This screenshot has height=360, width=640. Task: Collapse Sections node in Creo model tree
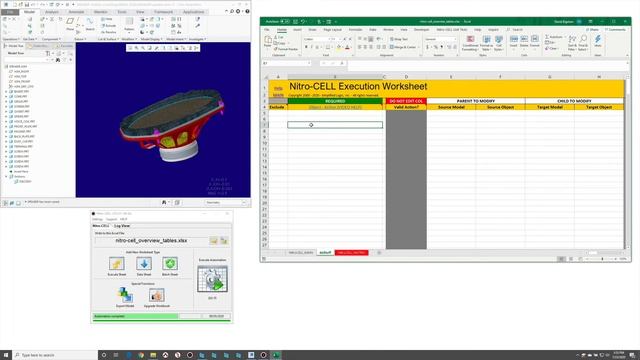pos(6,176)
